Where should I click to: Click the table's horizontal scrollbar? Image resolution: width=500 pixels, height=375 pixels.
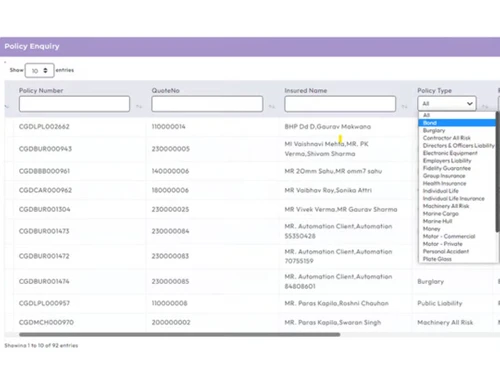tap(180, 334)
